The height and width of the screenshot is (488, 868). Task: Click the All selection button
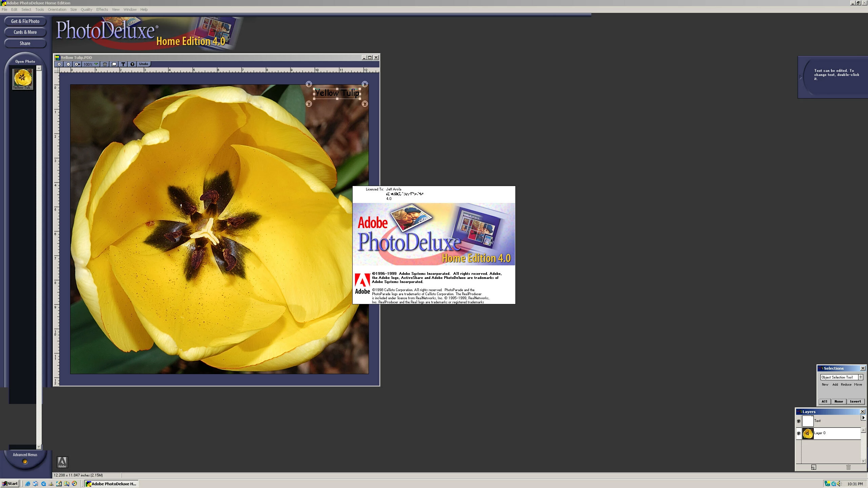825,402
